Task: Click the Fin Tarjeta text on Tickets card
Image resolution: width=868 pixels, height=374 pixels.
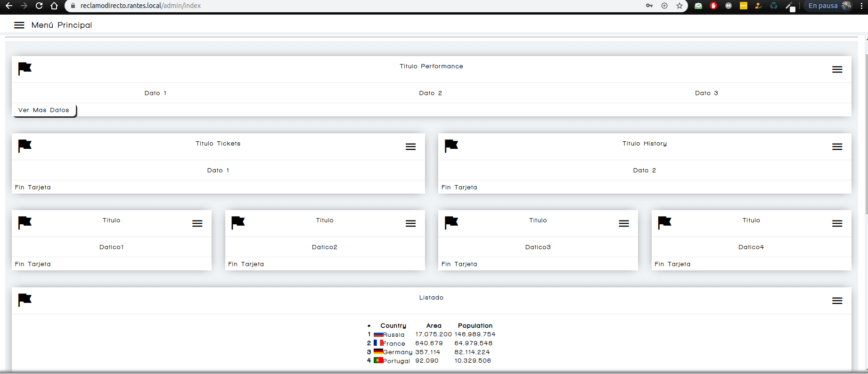Action: pyautogui.click(x=33, y=187)
